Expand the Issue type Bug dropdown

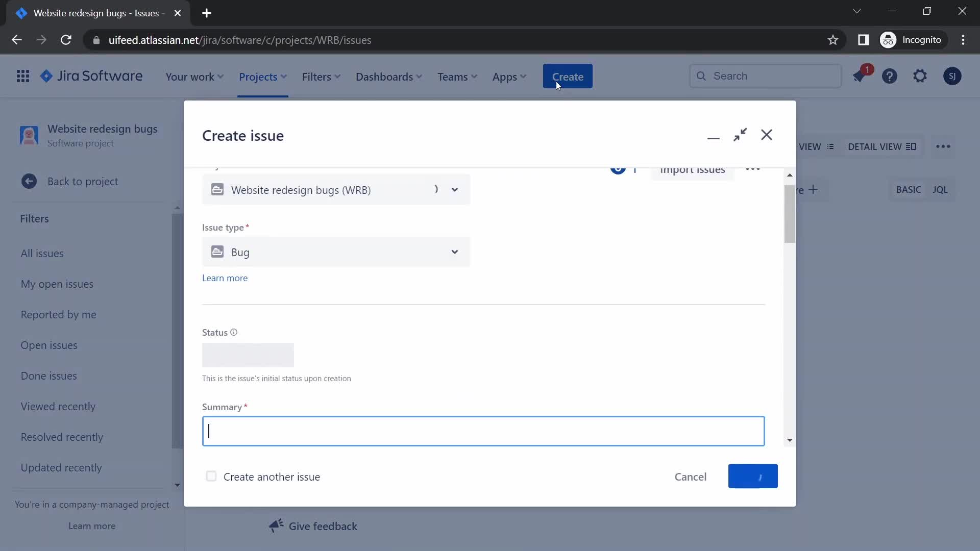[455, 252]
